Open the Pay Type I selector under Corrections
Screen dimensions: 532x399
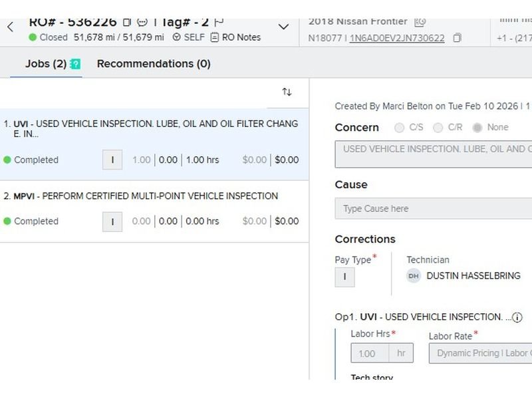[x=344, y=277]
